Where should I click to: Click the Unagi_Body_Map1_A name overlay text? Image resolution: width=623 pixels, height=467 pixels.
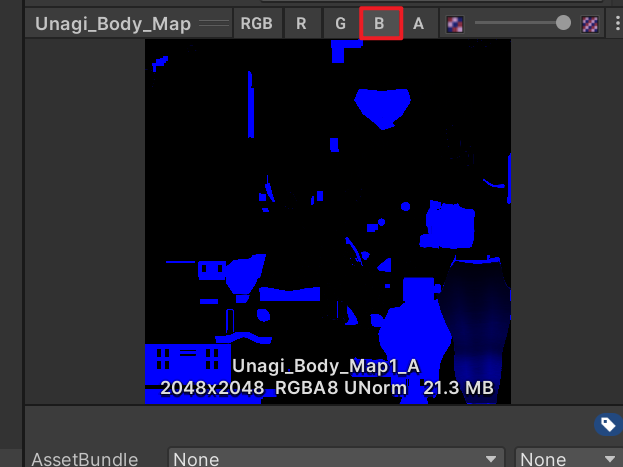tap(327, 367)
